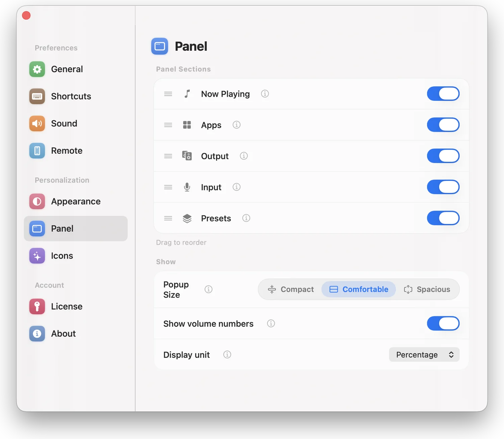The width and height of the screenshot is (504, 439).
Task: Open the Display unit Percentage dropdown
Action: click(424, 355)
